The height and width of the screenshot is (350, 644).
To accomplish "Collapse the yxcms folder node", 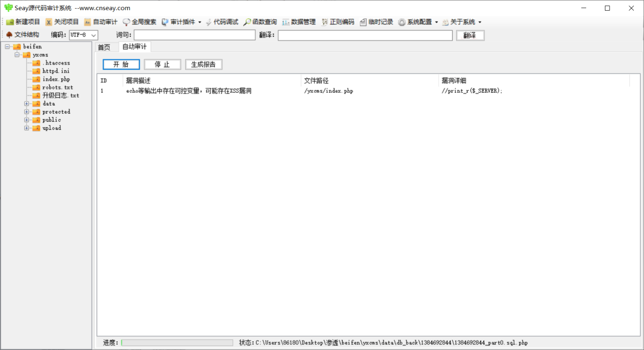I will (x=17, y=55).
